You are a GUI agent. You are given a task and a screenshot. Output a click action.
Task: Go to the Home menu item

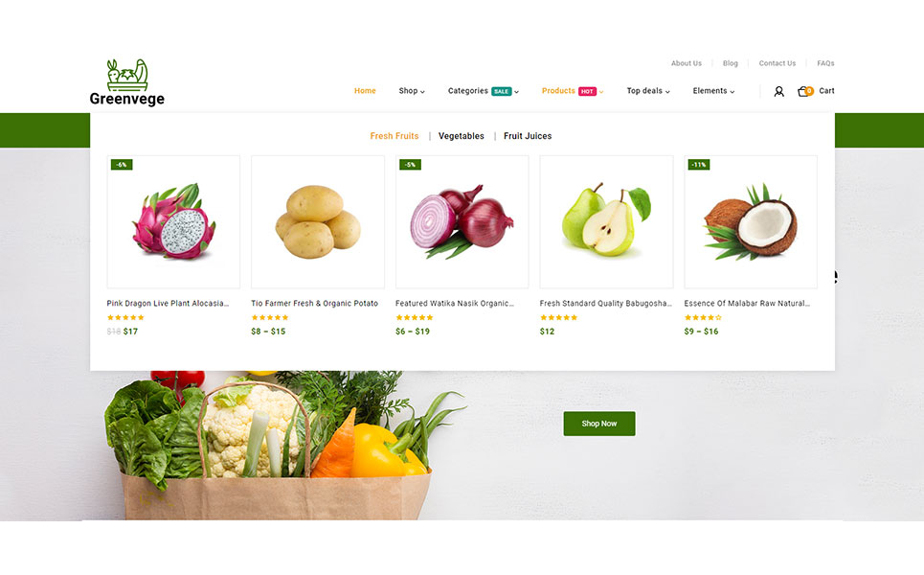365,91
